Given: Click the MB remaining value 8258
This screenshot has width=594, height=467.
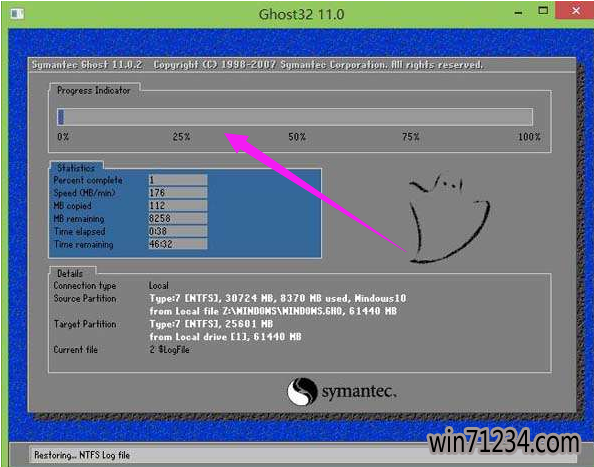Looking at the screenshot, I should click(178, 219).
